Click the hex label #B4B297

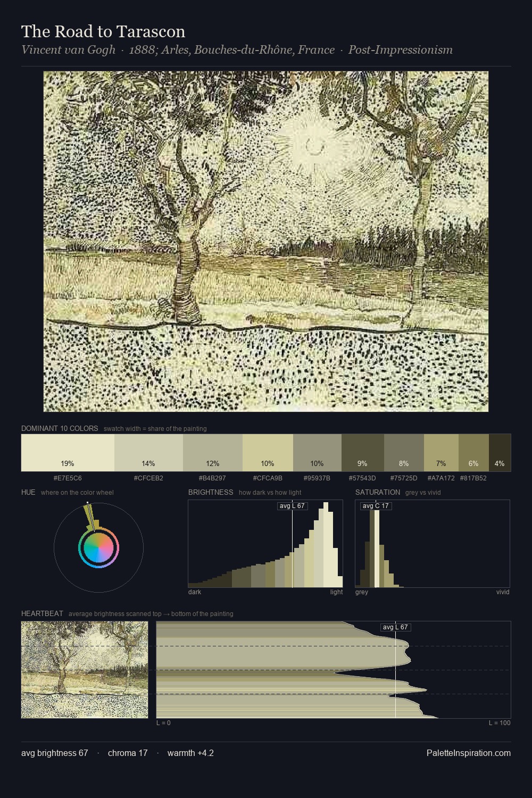coord(213,478)
